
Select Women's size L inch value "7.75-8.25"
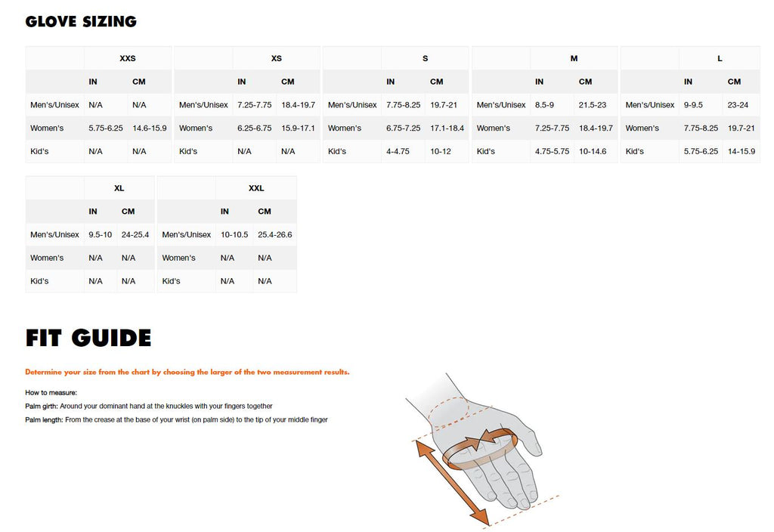(x=701, y=128)
